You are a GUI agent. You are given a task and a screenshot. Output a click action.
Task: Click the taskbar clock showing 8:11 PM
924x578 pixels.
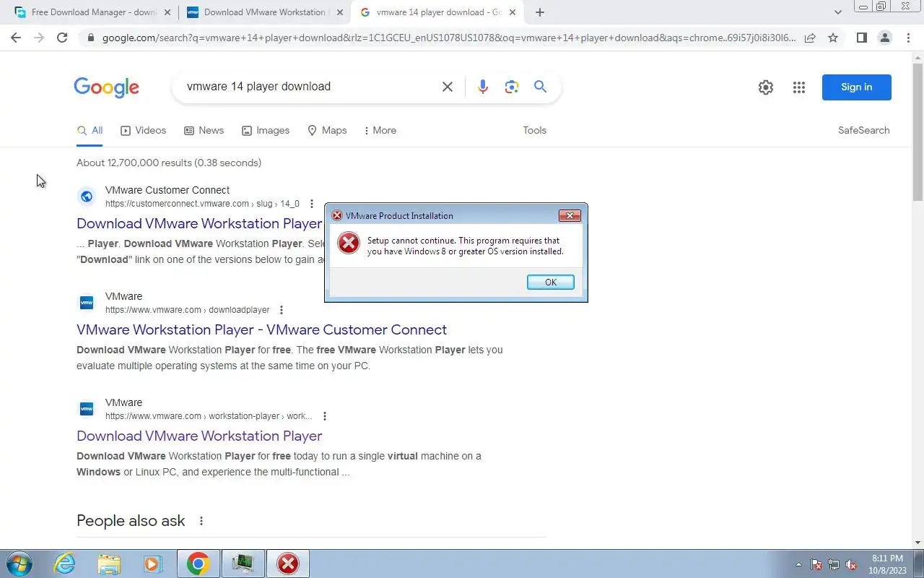click(887, 564)
